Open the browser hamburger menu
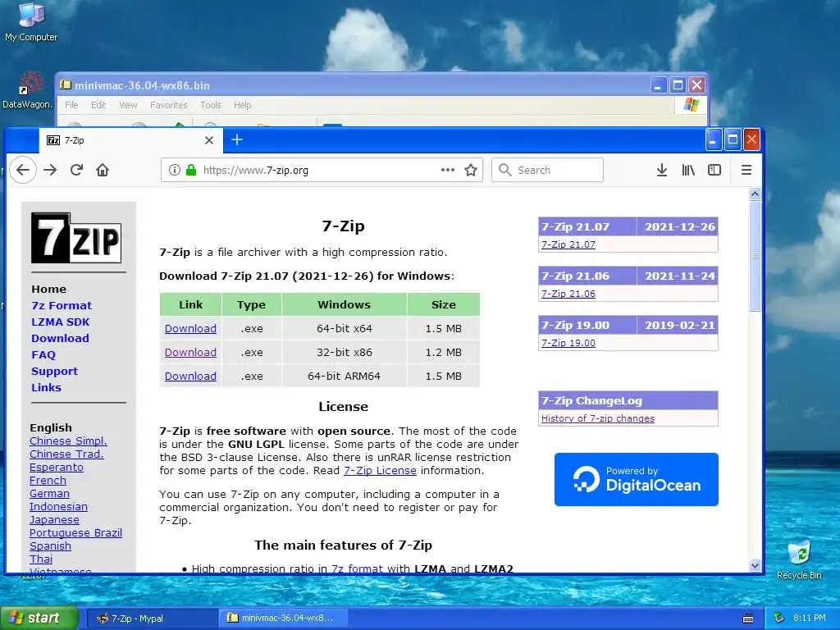The image size is (840, 630). pyautogui.click(x=746, y=171)
